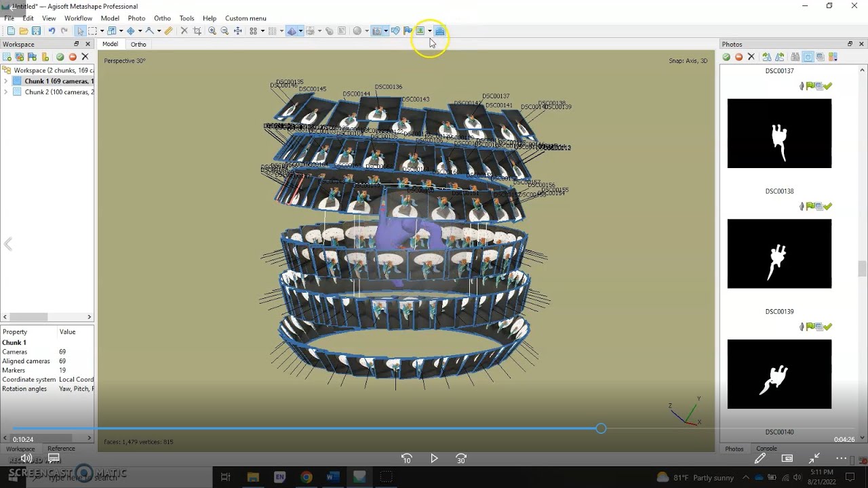868x488 pixels.
Task: Select the DSC00138 mask thumbnail
Action: (779, 253)
